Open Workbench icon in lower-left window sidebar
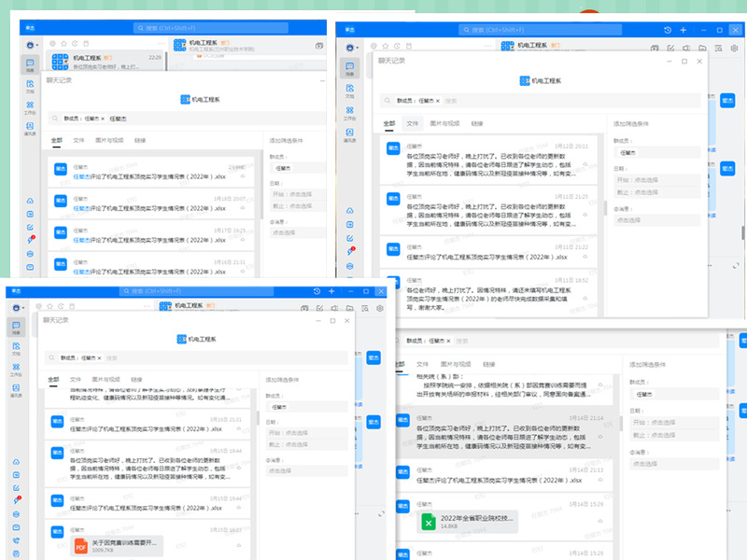 point(16,370)
